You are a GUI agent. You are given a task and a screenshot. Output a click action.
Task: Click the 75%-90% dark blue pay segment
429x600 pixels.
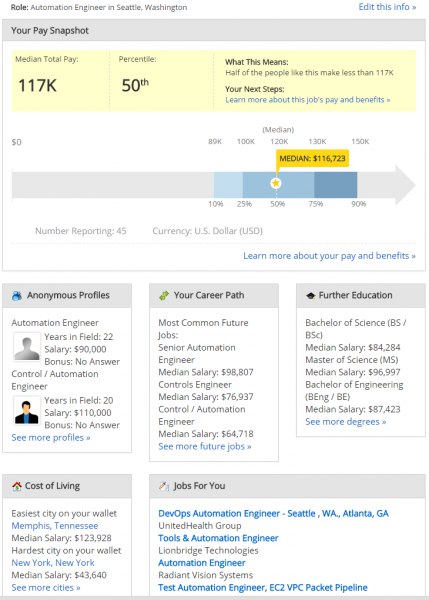[336, 185]
